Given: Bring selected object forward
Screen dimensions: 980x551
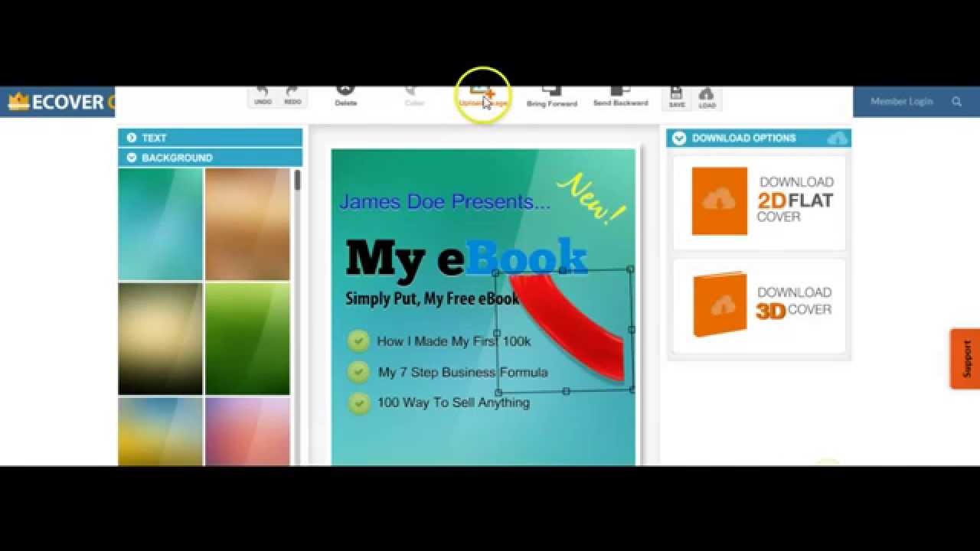Looking at the screenshot, I should tap(551, 97).
